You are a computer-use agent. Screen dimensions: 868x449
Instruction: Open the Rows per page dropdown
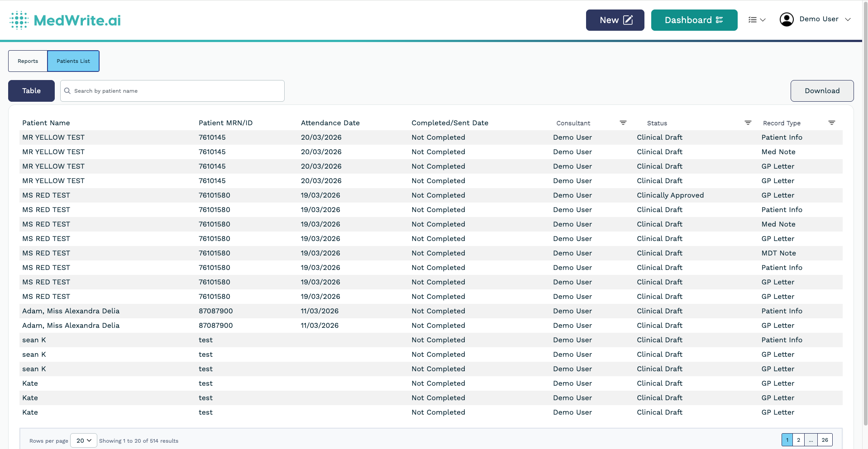pos(84,440)
